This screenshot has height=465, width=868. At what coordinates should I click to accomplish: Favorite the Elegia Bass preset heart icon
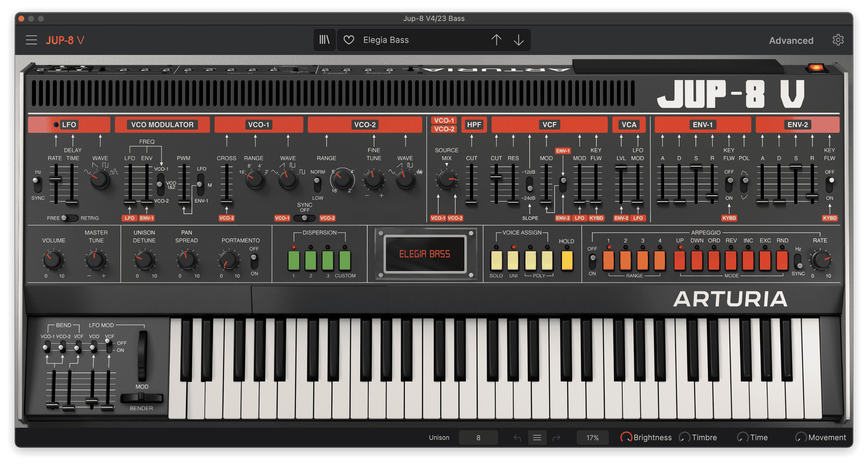(349, 40)
